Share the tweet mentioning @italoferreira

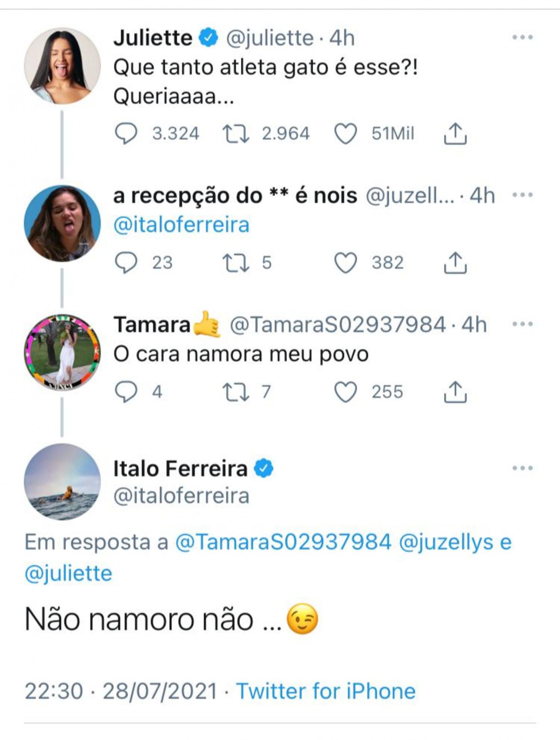[x=455, y=263]
